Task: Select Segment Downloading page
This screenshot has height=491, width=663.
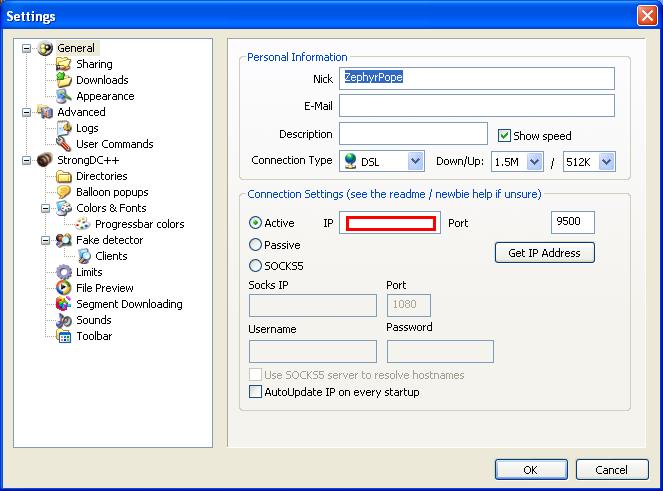Action: point(129,304)
